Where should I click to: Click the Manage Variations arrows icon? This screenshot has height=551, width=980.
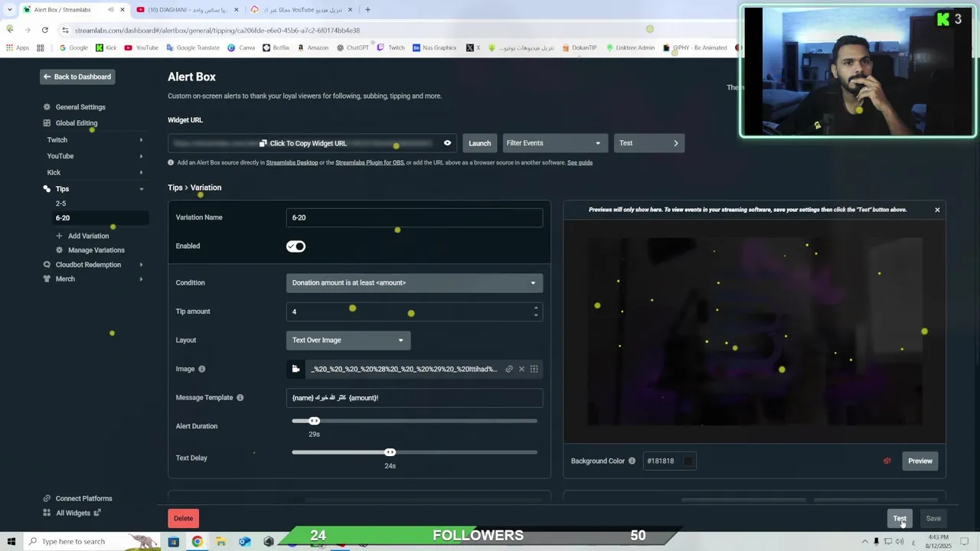tap(59, 250)
